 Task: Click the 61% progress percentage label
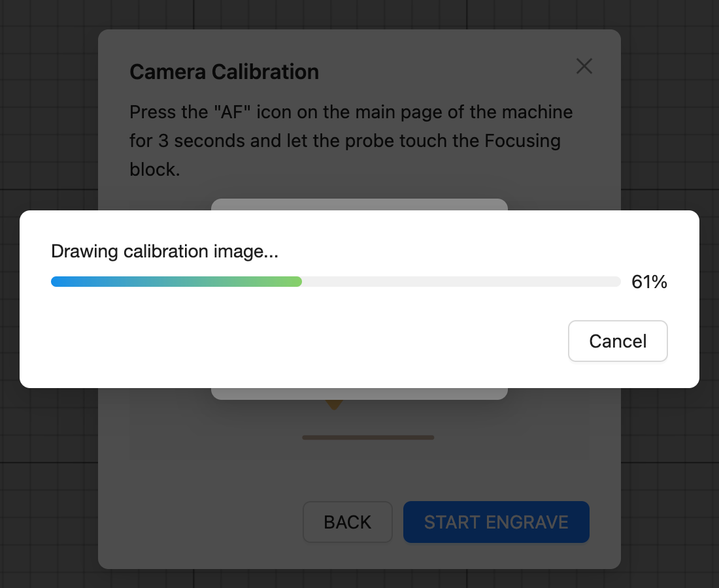coord(649,282)
